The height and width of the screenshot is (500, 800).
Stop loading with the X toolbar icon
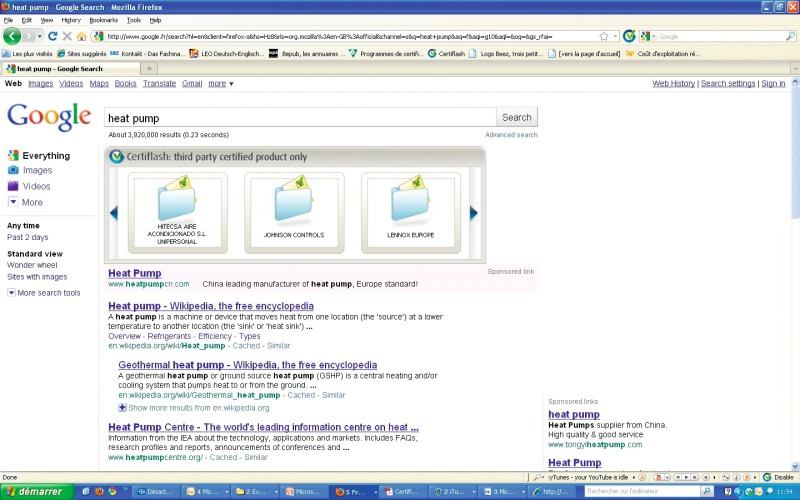[x=67, y=36]
